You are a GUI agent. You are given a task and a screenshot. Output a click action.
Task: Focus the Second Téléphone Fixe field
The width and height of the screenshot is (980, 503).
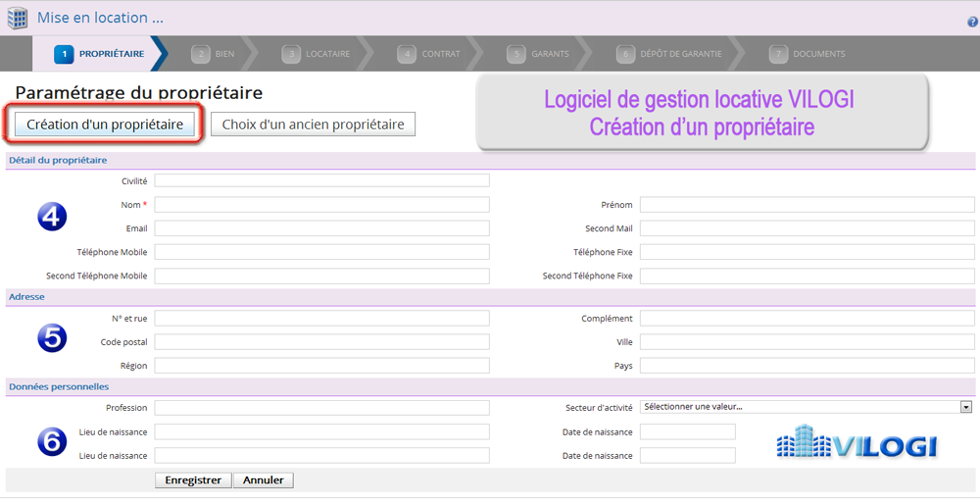pyautogui.click(x=807, y=276)
